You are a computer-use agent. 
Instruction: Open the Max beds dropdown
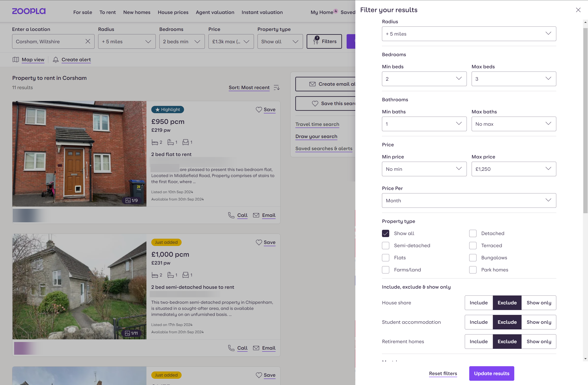[514, 79]
